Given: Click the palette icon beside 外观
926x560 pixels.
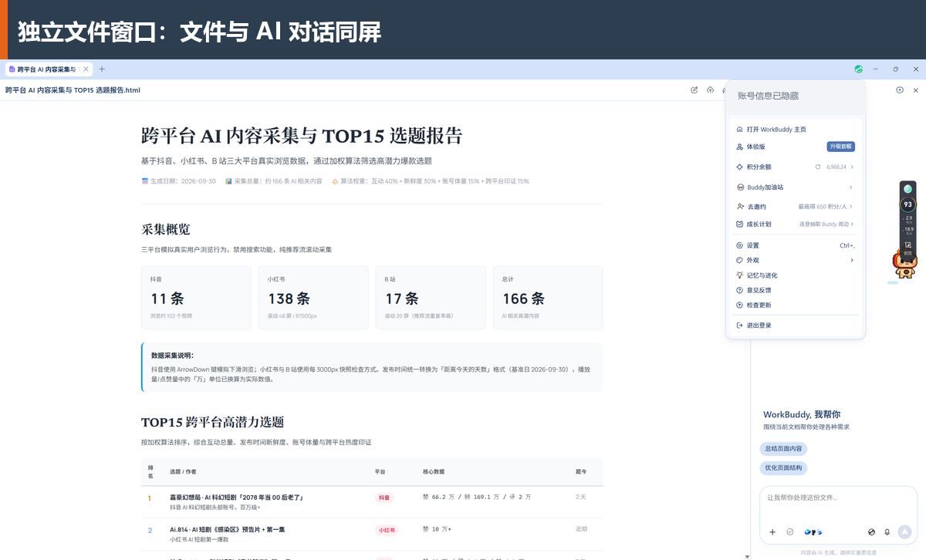Looking at the screenshot, I should [x=740, y=261].
